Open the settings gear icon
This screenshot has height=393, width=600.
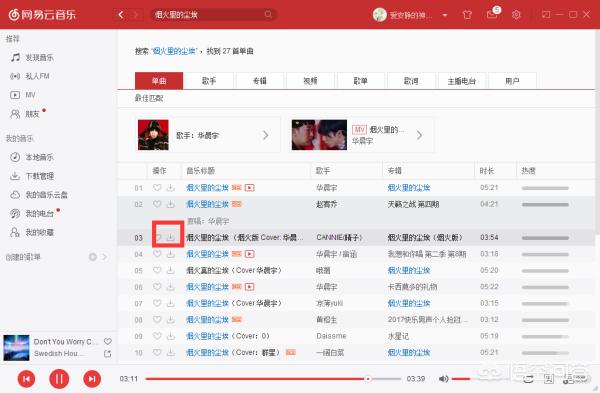516,15
